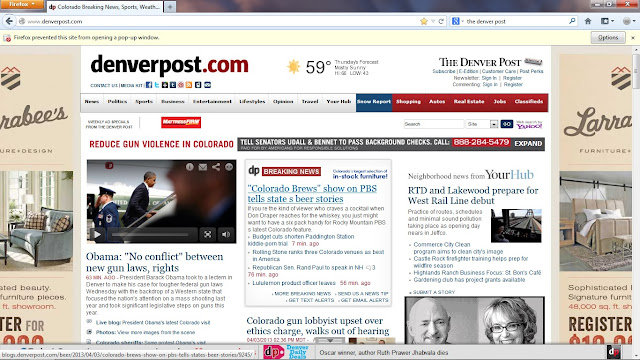This screenshot has width=640, height=360.
Task: Click the MEDIA KIT link
Action: [131, 85]
